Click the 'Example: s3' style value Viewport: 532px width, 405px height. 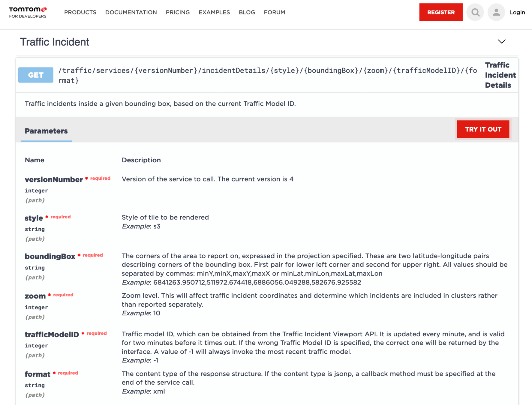point(141,226)
